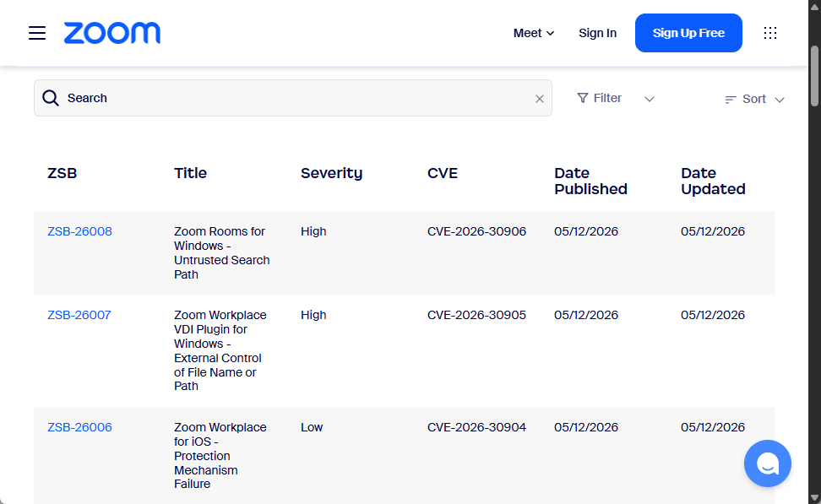Expand the Sort chevron
Screen dimensions: 821x504
pyautogui.click(x=779, y=100)
